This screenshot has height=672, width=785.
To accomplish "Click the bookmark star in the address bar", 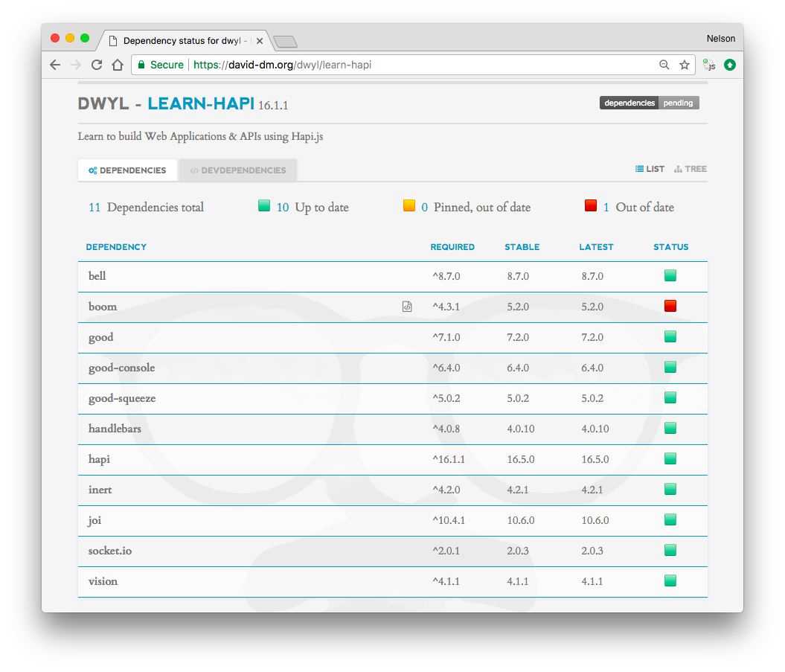I will [684, 65].
